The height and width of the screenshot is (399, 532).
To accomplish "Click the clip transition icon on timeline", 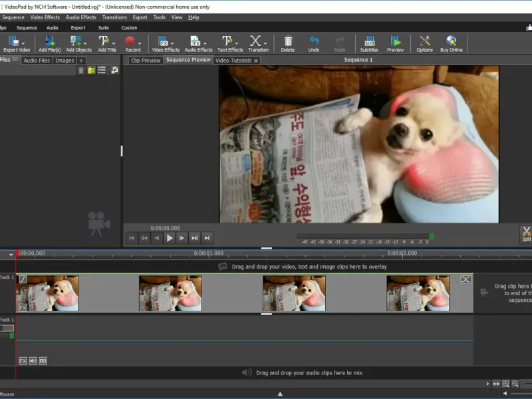I will (465, 279).
